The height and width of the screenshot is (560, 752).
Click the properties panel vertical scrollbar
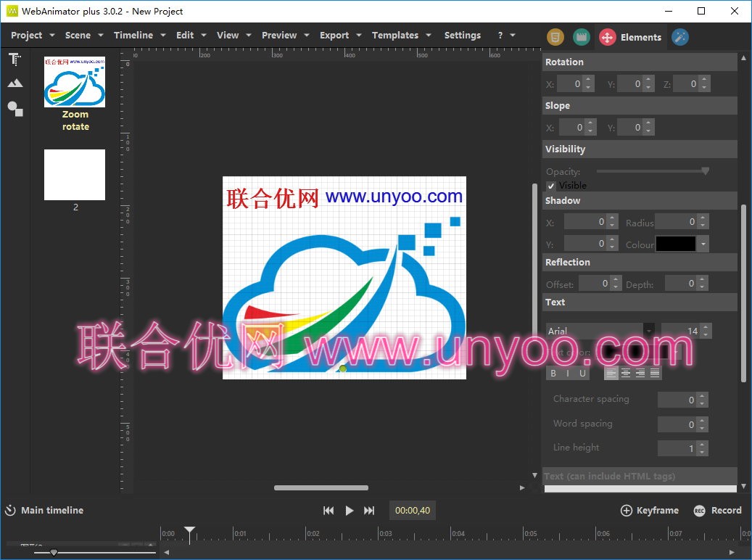(743, 293)
